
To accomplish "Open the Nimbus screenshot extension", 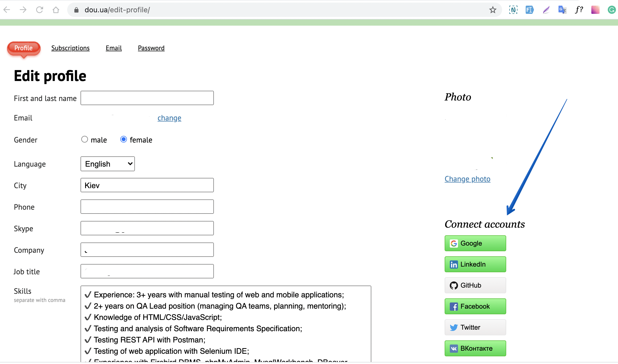I will 513,10.
